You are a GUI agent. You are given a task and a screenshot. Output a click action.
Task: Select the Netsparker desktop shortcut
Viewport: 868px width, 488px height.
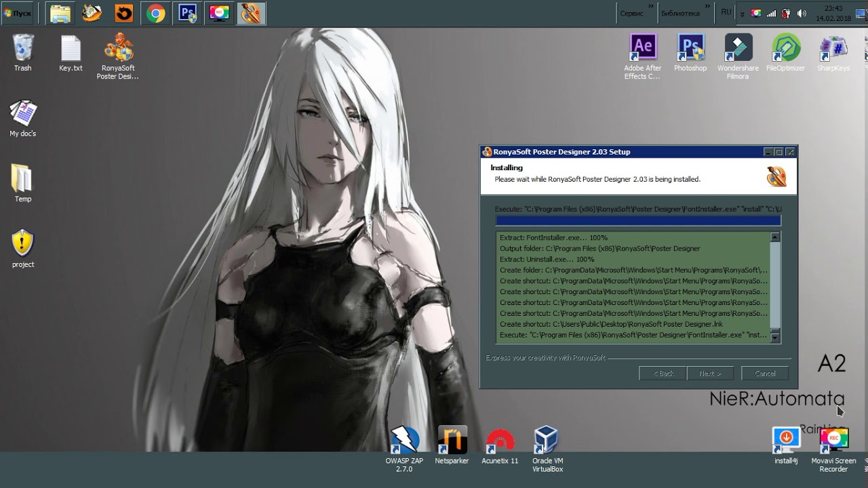click(452, 445)
